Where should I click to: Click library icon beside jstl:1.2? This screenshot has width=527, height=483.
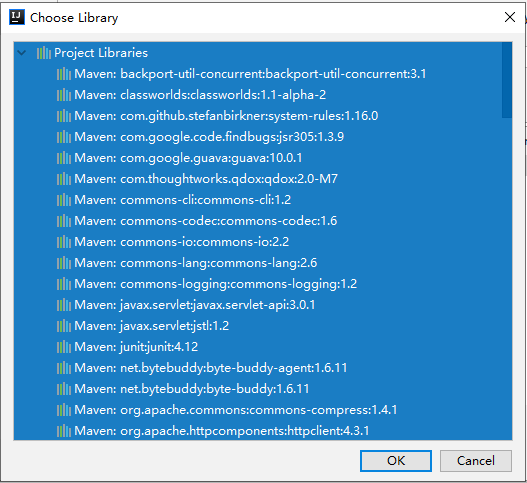pos(64,326)
